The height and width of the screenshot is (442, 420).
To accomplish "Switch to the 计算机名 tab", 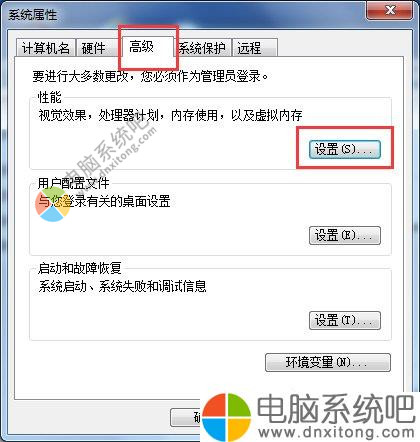I will pos(46,48).
